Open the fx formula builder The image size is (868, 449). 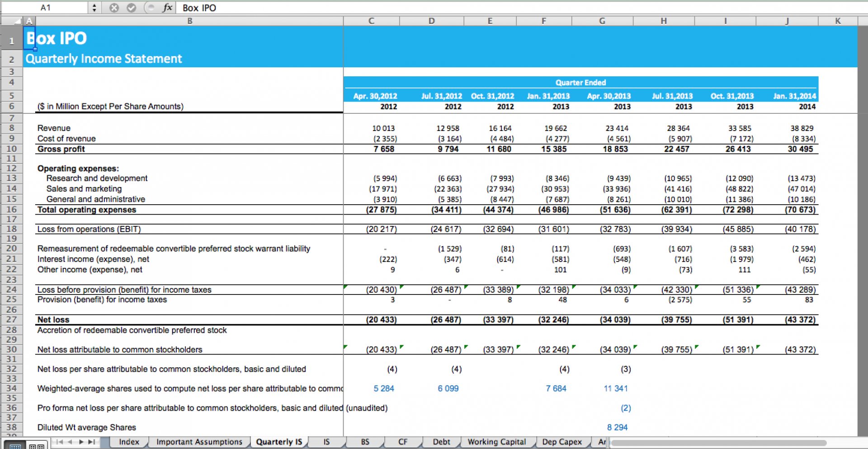[167, 8]
